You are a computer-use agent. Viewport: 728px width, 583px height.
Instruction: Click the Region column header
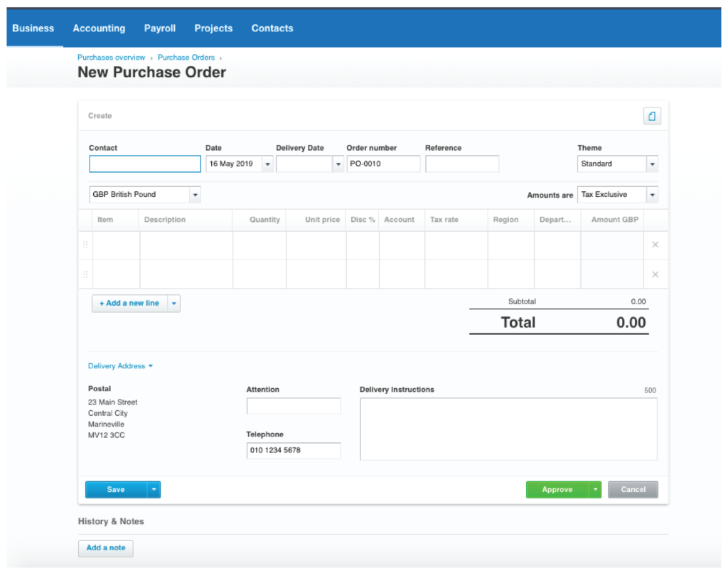(505, 220)
